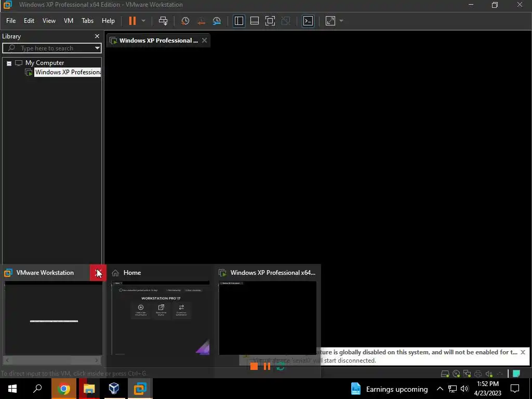Open the Edit menu
Viewport: 532px width, 399px height.
[x=29, y=21]
